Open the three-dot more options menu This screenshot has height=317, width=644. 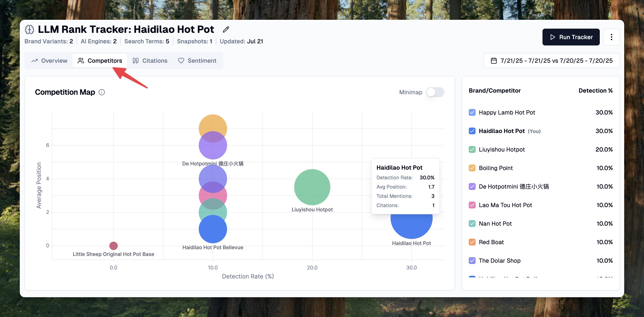point(611,37)
